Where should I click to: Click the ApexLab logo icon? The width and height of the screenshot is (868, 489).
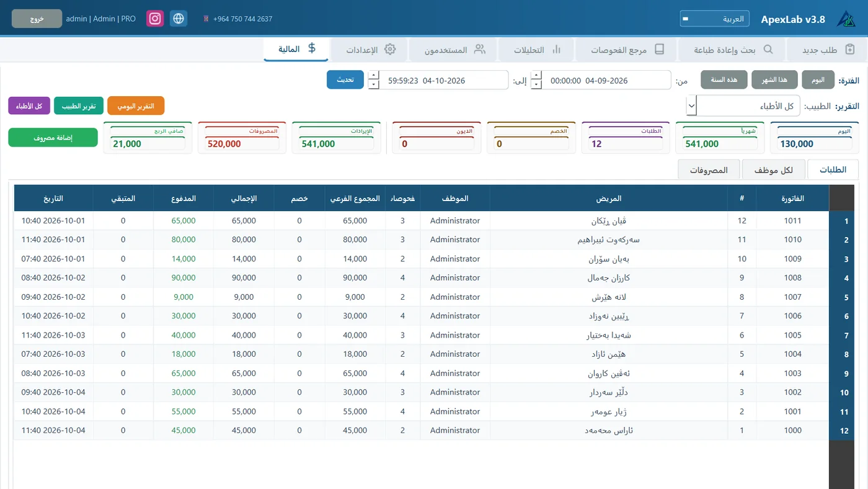pyautogui.click(x=846, y=19)
